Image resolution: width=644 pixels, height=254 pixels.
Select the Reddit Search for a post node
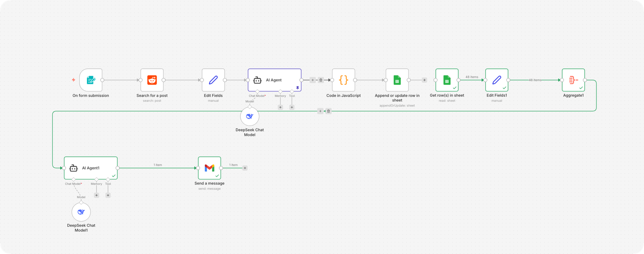click(152, 80)
